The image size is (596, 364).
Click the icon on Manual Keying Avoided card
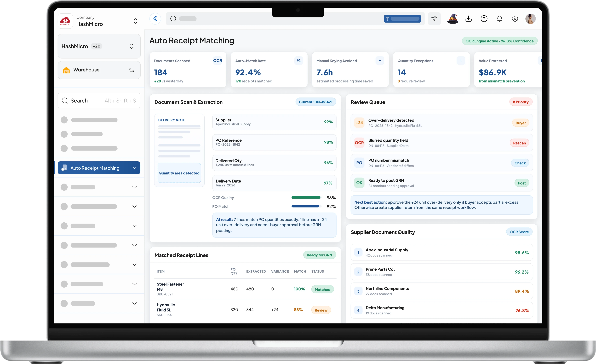point(380,61)
